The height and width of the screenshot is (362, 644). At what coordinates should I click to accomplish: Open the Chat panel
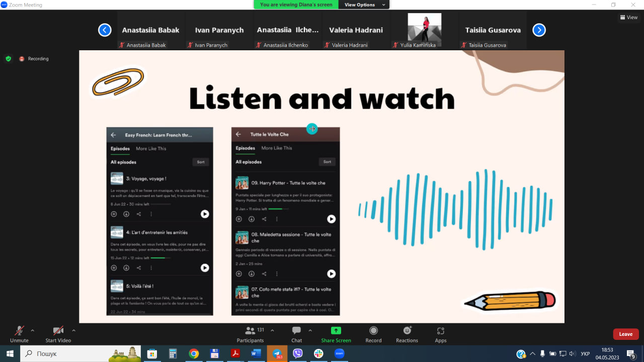(x=297, y=334)
